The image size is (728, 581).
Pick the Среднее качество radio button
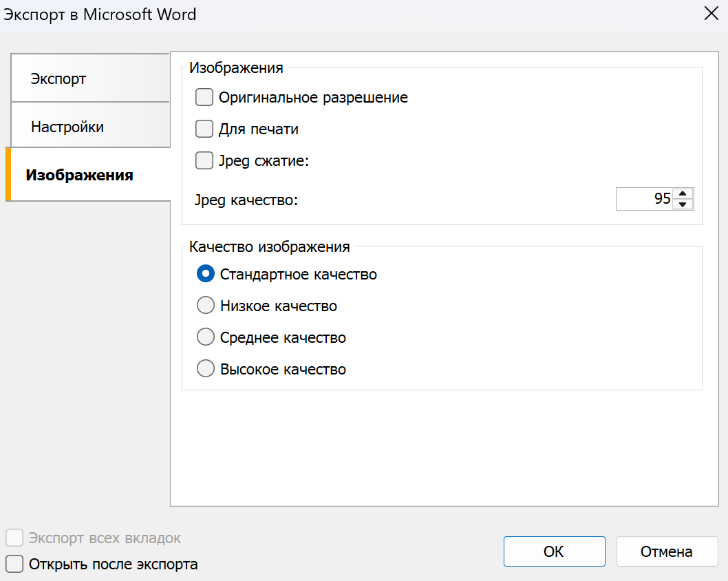point(206,337)
